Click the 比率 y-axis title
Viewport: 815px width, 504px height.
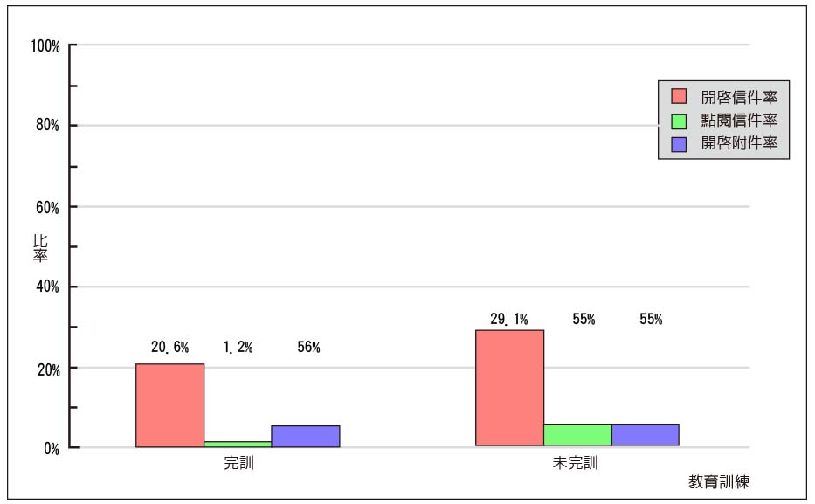(40, 248)
